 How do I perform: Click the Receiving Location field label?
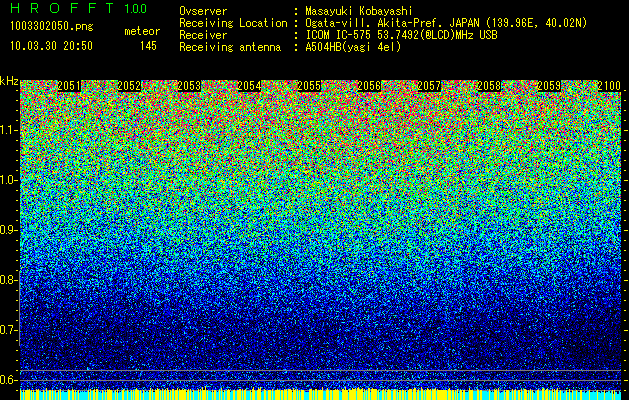233,23
